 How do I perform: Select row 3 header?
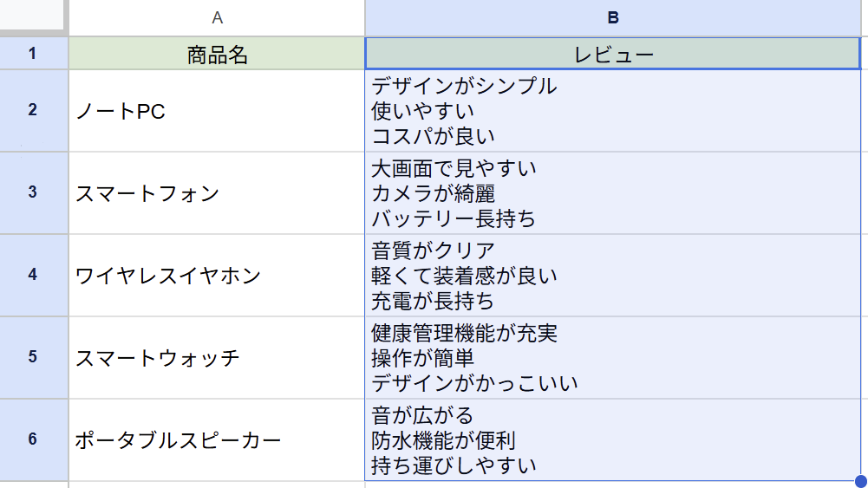point(33,192)
